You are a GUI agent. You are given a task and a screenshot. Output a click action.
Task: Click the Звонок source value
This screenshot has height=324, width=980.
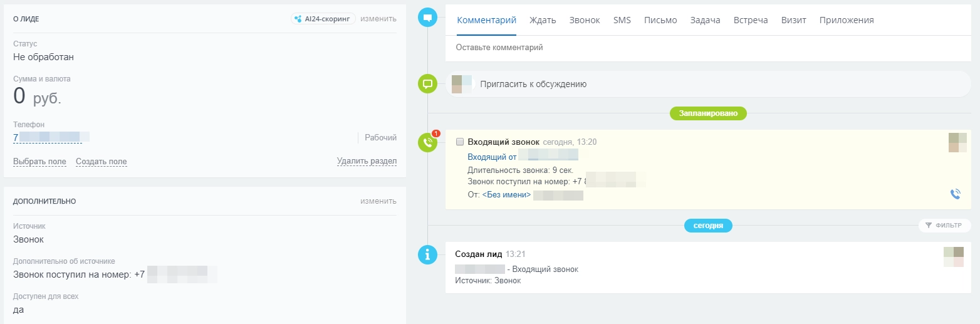[x=28, y=239]
